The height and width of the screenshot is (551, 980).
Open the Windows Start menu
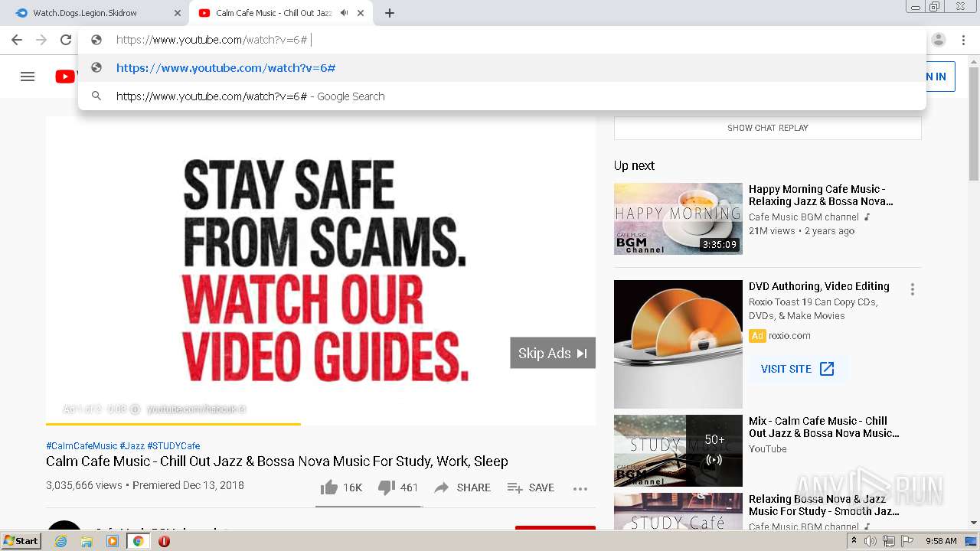pos(21,541)
